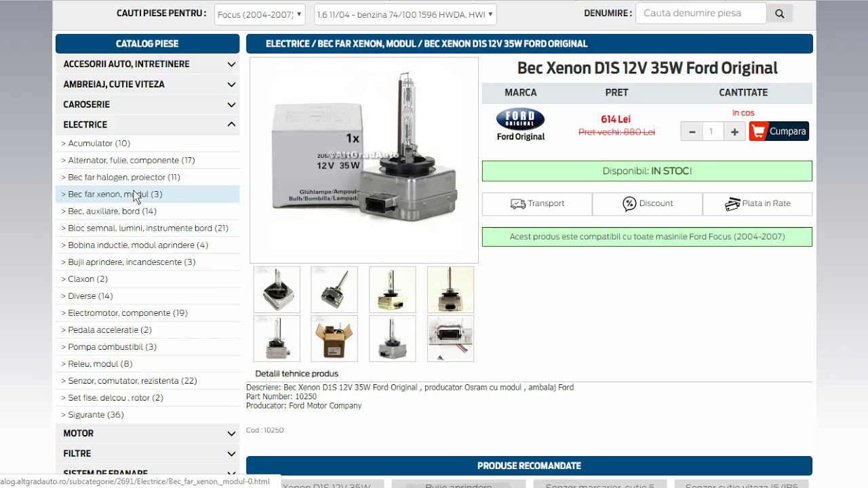Expand the CAROSERIE category

pos(231,104)
